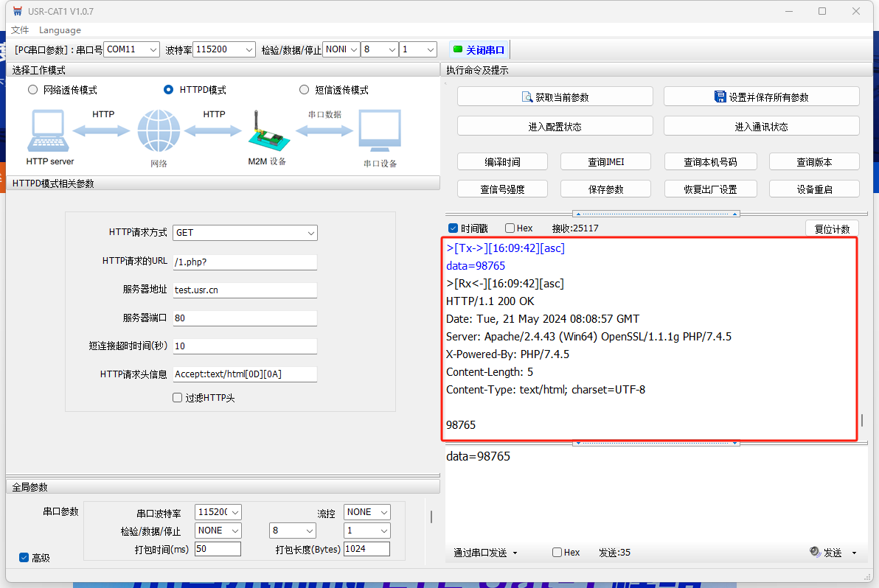The height and width of the screenshot is (588, 879).
Task: Click the 服务器地址 test.usr.cn input field
Action: [244, 290]
